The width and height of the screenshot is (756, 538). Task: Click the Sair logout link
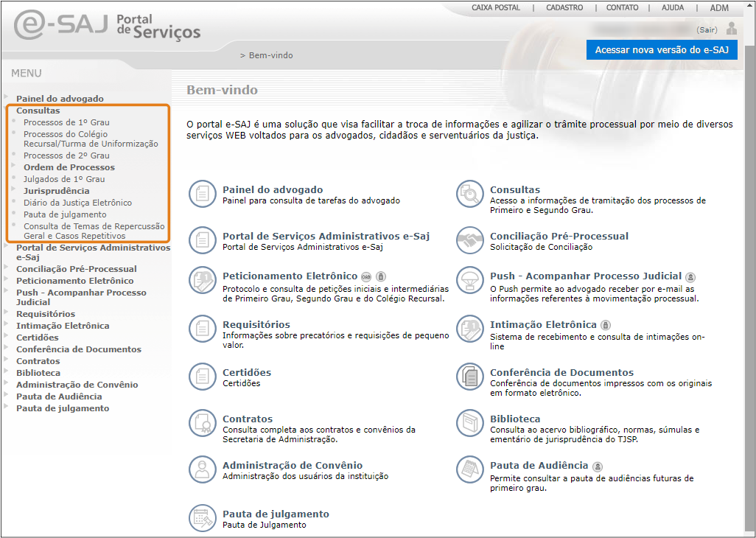707,29
